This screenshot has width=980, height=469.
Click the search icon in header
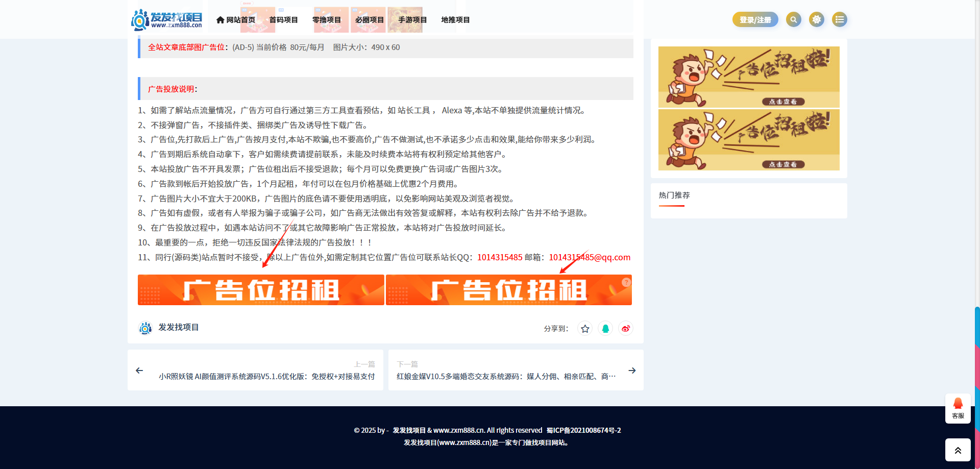793,19
